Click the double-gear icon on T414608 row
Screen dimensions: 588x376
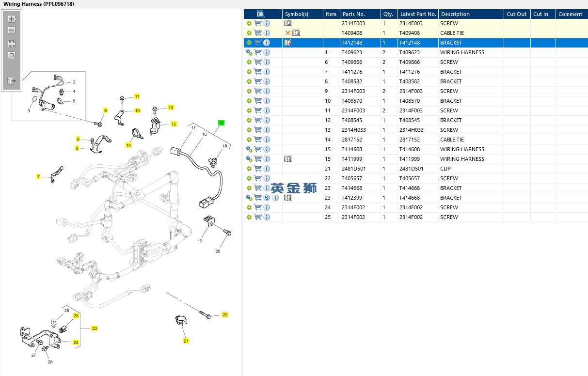(x=249, y=149)
